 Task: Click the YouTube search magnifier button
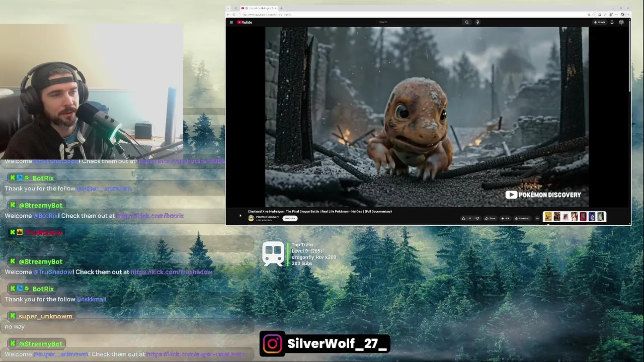point(467,22)
